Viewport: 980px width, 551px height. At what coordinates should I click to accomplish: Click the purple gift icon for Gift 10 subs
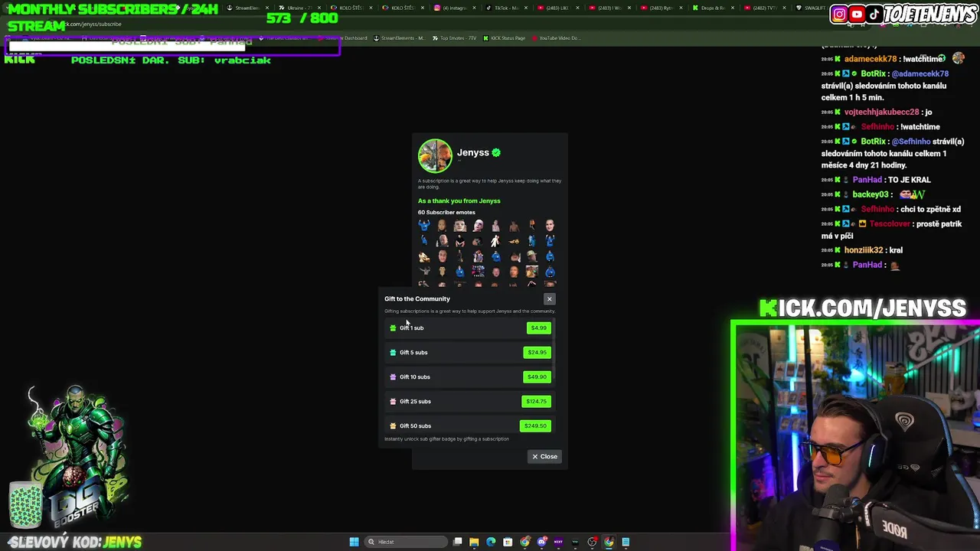393,377
